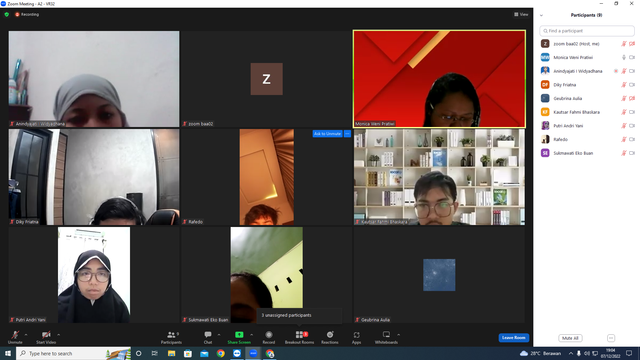
Task: Click the Start Video camera icon
Action: tap(46, 335)
